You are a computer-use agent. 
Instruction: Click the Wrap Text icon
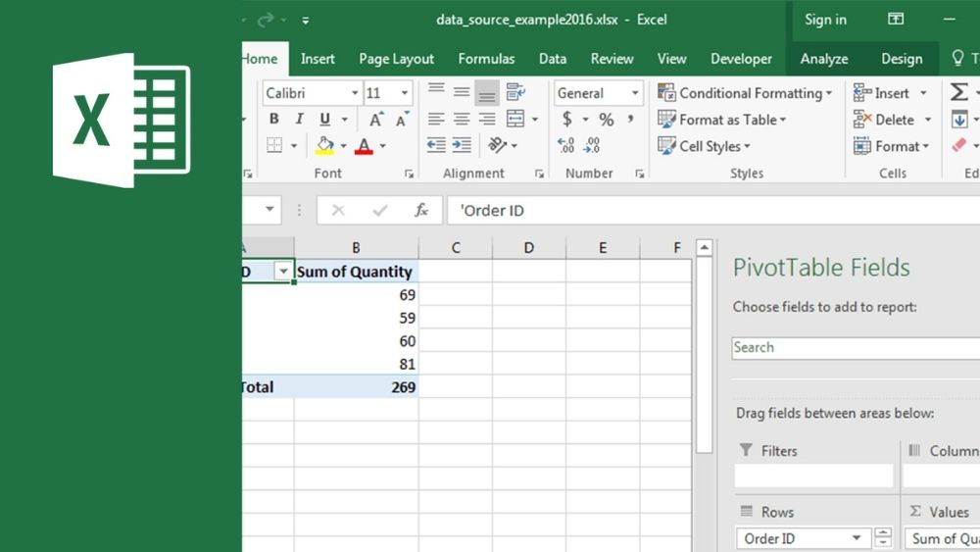515,93
